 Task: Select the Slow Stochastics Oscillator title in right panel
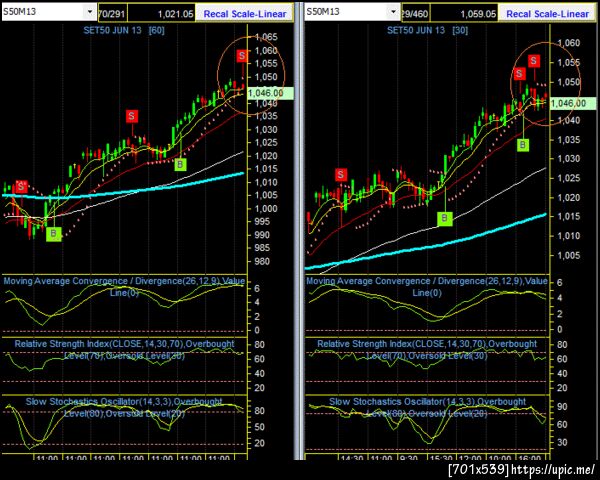[427, 407]
